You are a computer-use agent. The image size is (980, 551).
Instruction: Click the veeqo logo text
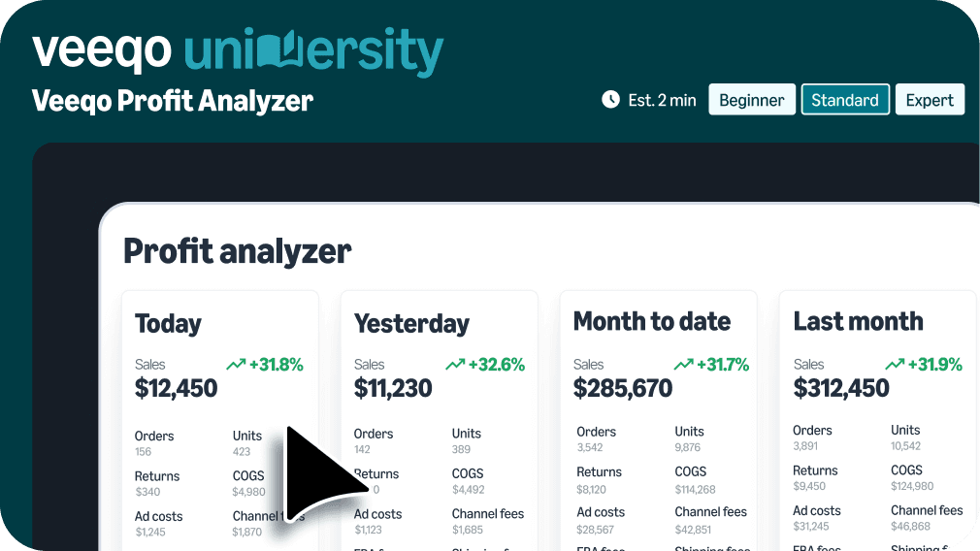(x=102, y=49)
